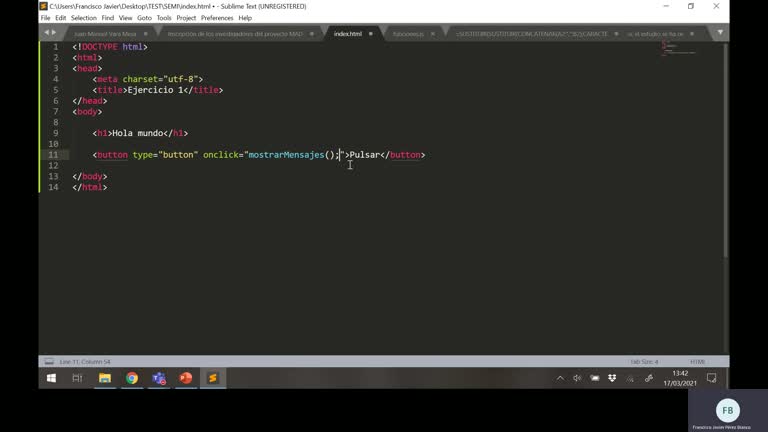Switch to the Inscripción de los investigadores tab
The image size is (768, 432).
pyautogui.click(x=235, y=34)
